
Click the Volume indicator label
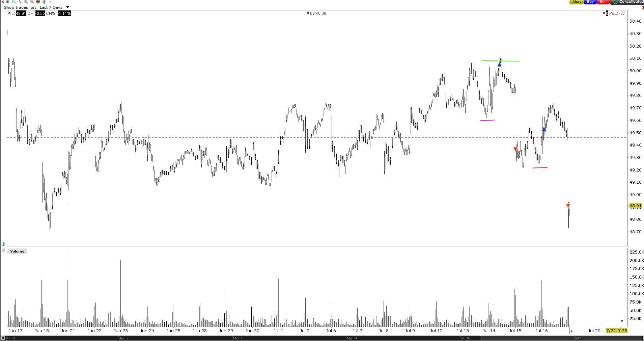click(x=17, y=251)
